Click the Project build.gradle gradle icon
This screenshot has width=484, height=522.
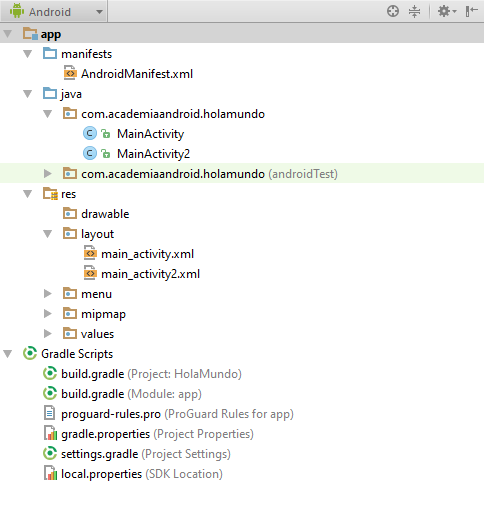50,373
